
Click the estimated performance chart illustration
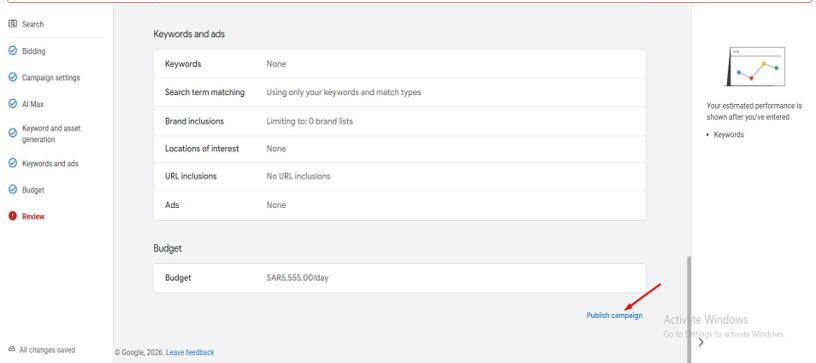755,67
